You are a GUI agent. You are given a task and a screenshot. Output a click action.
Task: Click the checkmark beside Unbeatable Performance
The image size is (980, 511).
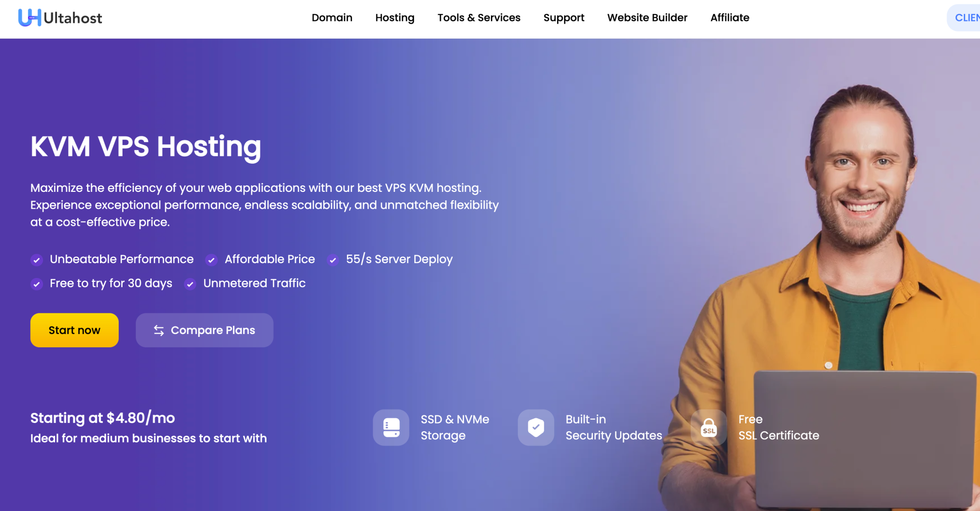pos(36,260)
